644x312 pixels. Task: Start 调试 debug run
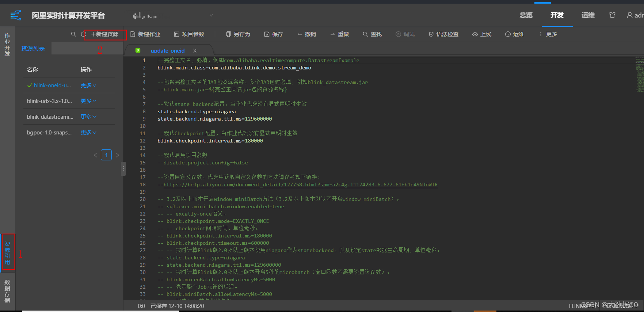[x=405, y=34]
